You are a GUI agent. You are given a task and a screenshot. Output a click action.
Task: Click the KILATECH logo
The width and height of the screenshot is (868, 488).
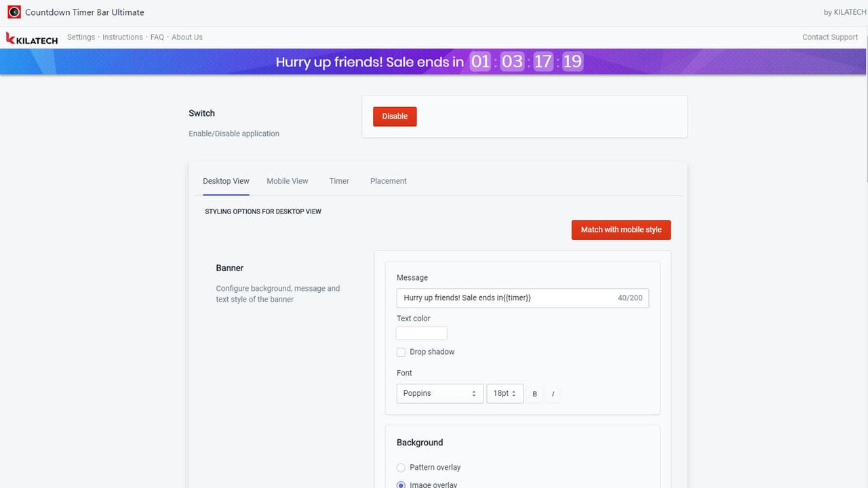point(32,39)
